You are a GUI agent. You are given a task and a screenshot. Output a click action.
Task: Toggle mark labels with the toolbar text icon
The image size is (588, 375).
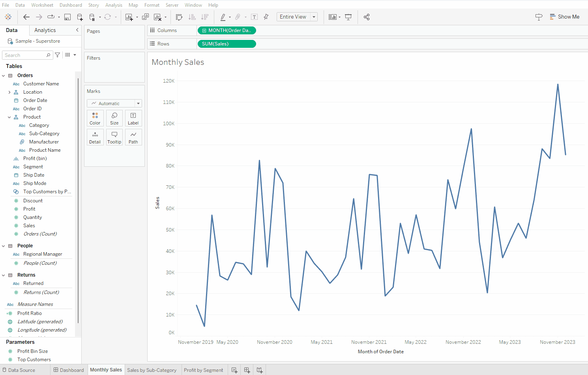[x=255, y=17]
